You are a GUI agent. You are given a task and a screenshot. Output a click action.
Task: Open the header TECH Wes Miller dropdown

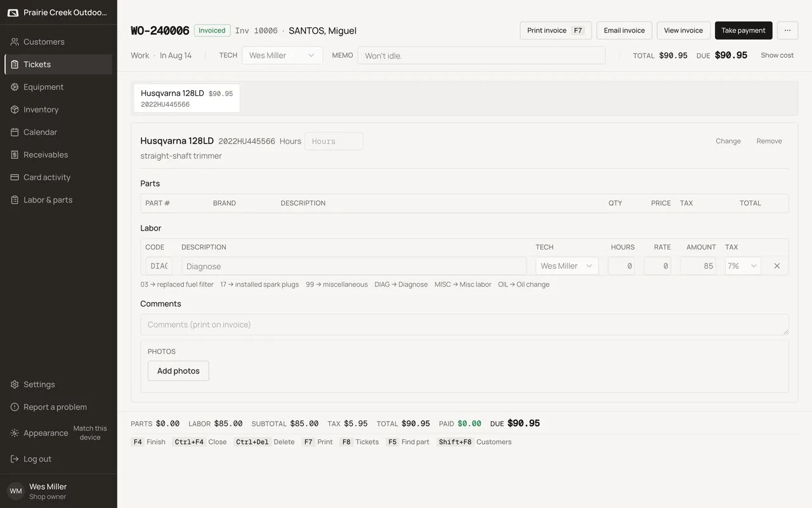coord(282,55)
